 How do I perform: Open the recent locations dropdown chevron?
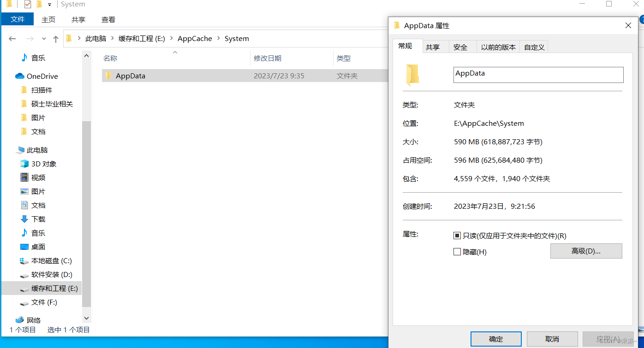pyautogui.click(x=44, y=39)
